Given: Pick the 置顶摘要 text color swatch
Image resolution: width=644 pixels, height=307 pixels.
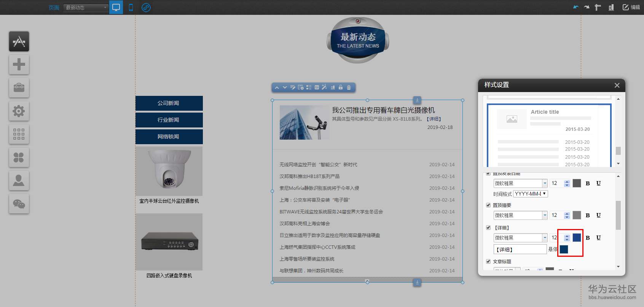Looking at the screenshot, I should (577, 215).
